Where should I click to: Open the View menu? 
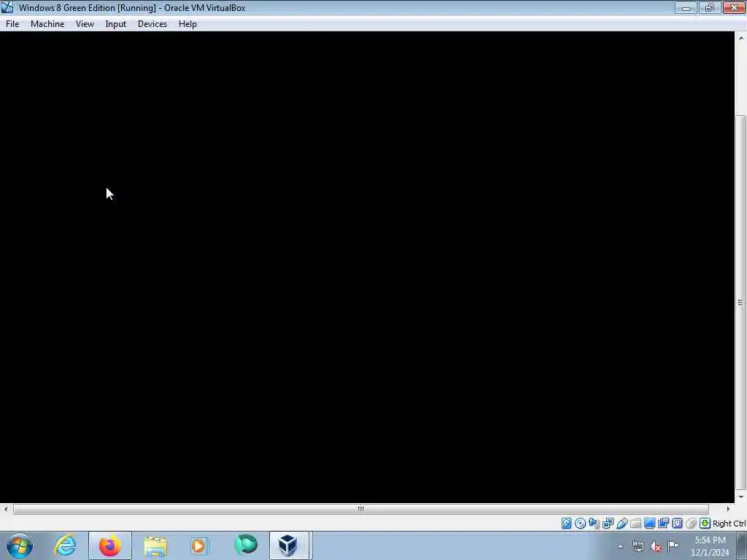click(x=85, y=24)
